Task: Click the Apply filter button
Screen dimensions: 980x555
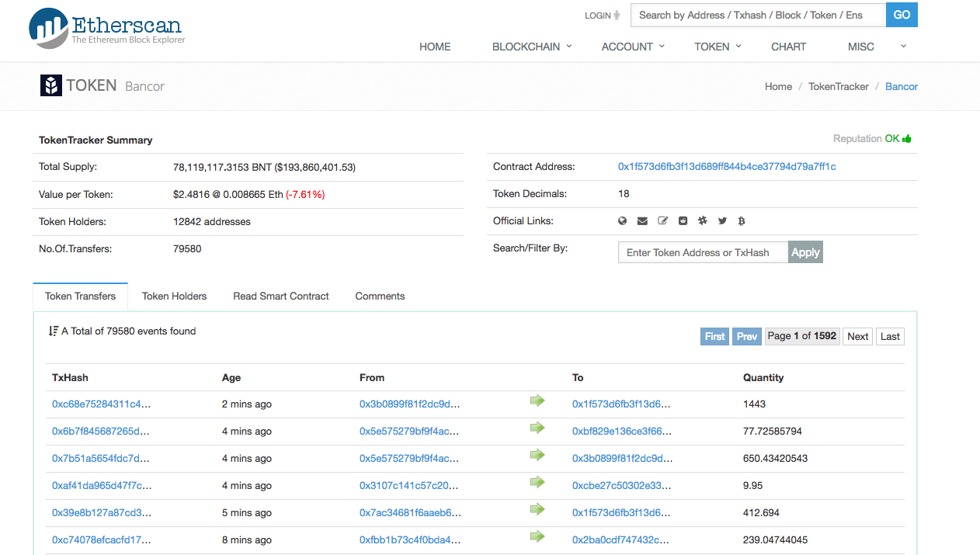Action: click(x=805, y=252)
